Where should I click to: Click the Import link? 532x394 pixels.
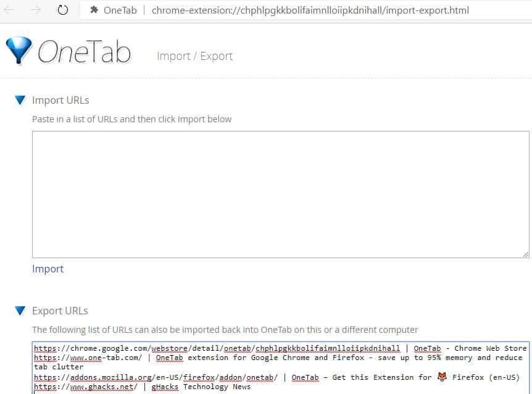(48, 269)
